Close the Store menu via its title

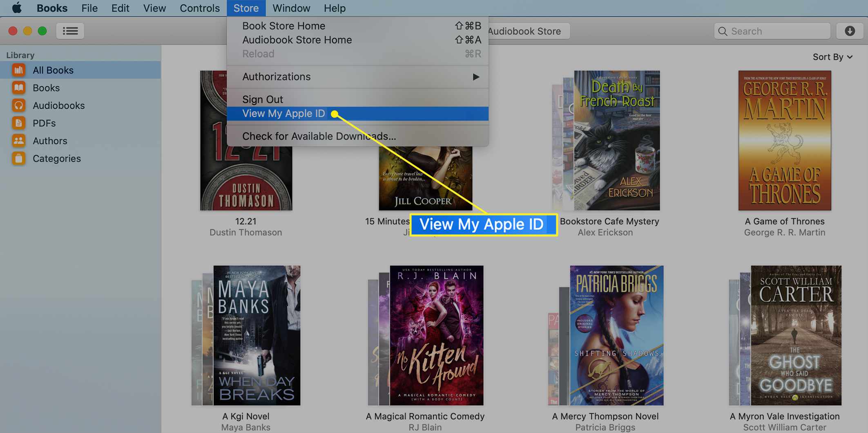point(246,8)
